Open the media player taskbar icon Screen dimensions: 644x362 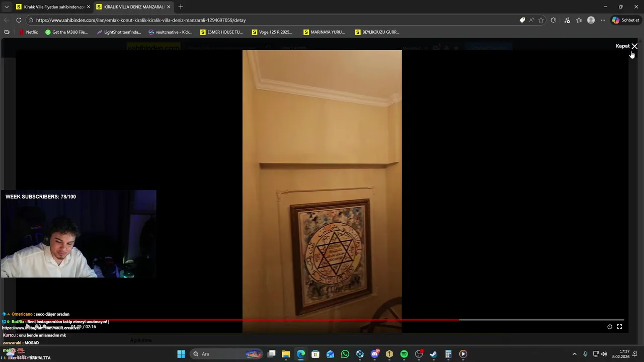tap(463, 354)
